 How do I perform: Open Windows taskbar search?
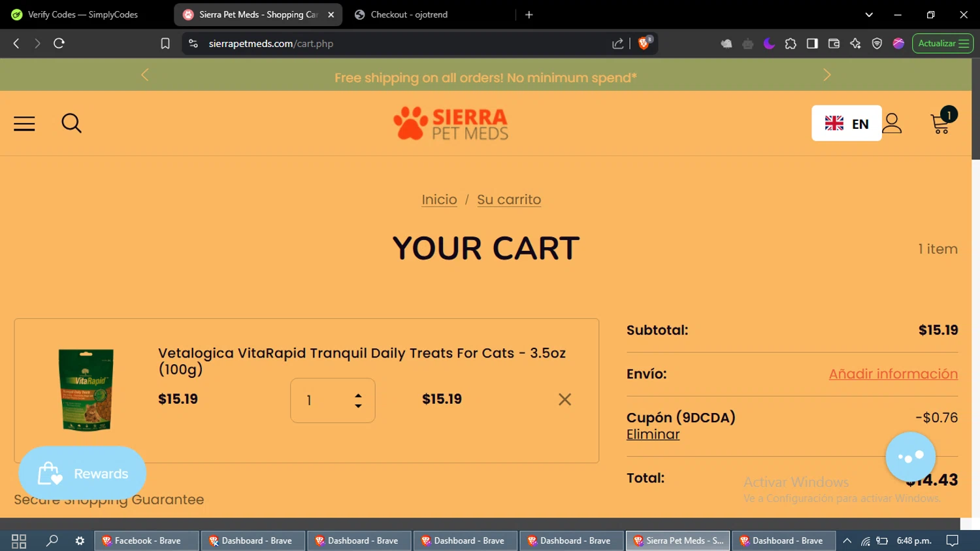point(52,541)
